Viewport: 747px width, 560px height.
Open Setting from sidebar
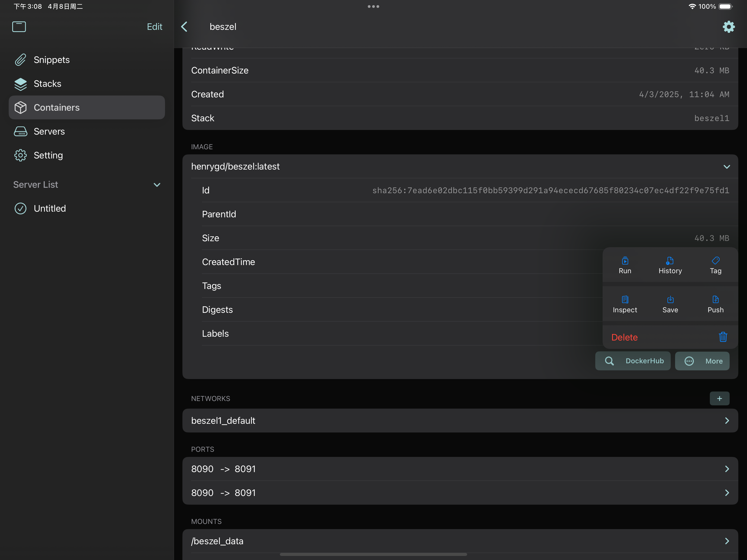(x=87, y=155)
